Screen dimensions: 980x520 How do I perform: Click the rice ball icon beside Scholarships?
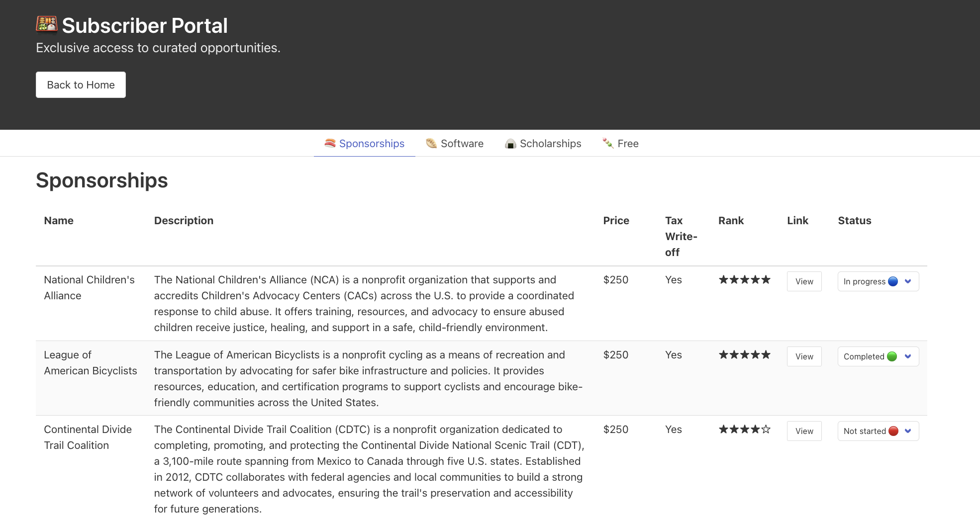510,144
